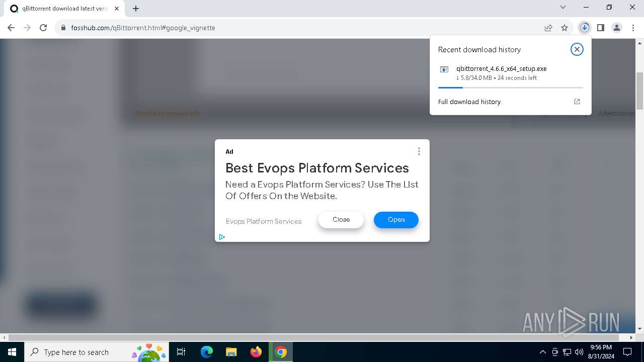Open File Explorer from taskbar
644x362 pixels.
click(231, 352)
